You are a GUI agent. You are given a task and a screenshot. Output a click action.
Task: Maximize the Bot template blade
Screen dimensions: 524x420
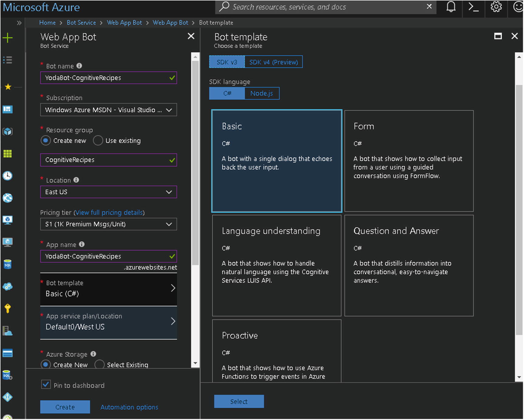(498, 36)
